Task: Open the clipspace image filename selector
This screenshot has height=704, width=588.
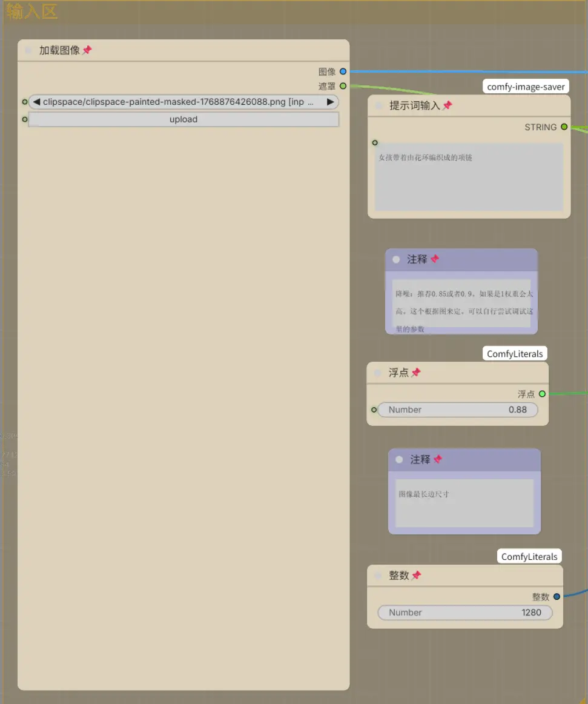Action: (183, 102)
